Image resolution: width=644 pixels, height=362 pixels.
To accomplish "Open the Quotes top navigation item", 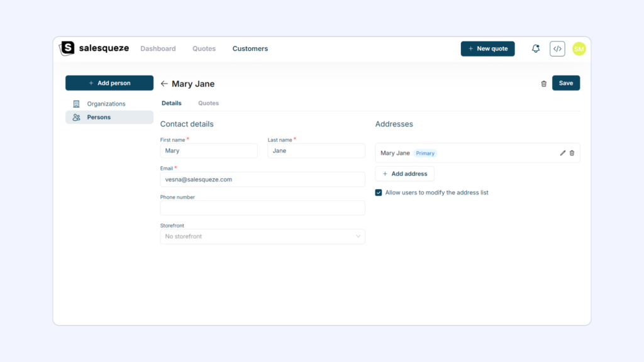I will (204, 48).
